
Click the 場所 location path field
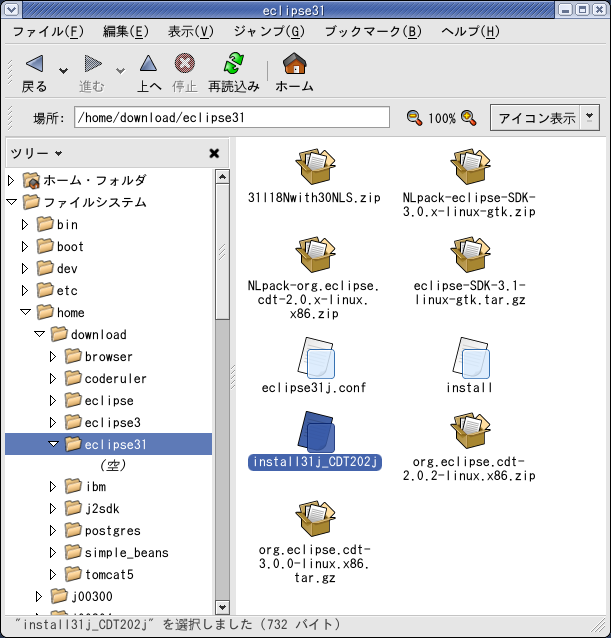(x=232, y=117)
